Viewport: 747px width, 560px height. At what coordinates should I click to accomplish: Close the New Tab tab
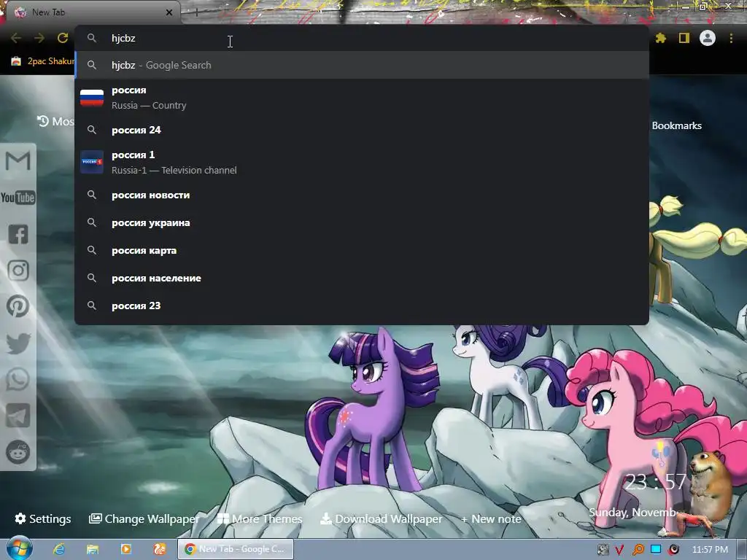[169, 13]
